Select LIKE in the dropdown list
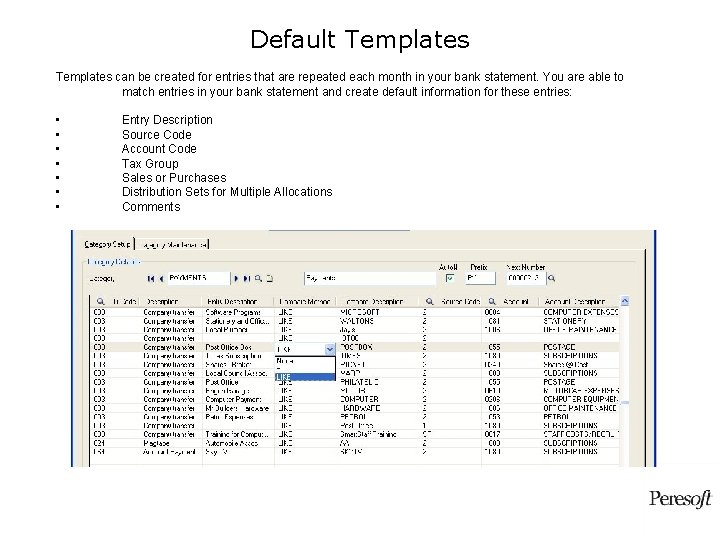The width and height of the screenshot is (720, 540). (305, 377)
